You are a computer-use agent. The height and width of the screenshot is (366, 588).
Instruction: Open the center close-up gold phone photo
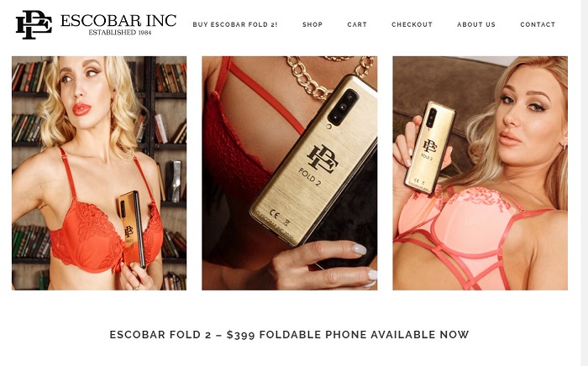tap(290, 173)
